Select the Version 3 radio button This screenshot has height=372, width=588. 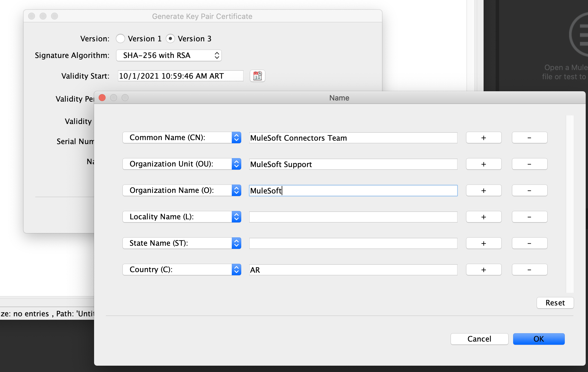(x=170, y=38)
